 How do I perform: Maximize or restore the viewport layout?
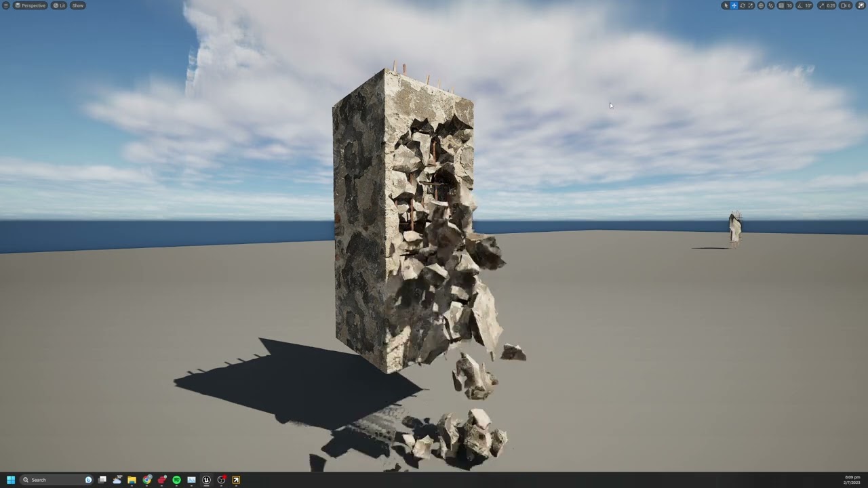pyautogui.click(x=861, y=5)
